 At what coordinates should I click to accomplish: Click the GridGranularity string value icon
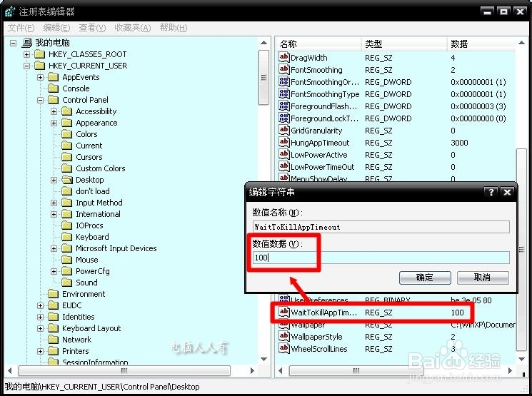pyautogui.click(x=284, y=130)
